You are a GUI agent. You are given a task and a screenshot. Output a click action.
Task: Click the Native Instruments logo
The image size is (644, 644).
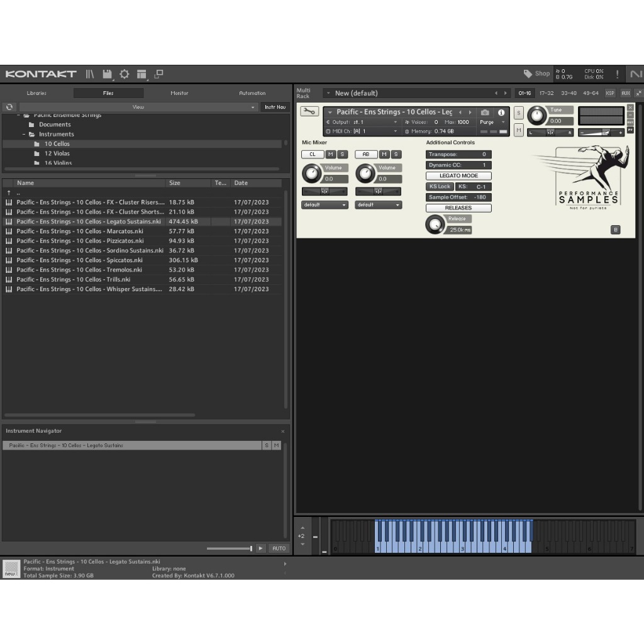coord(636,74)
